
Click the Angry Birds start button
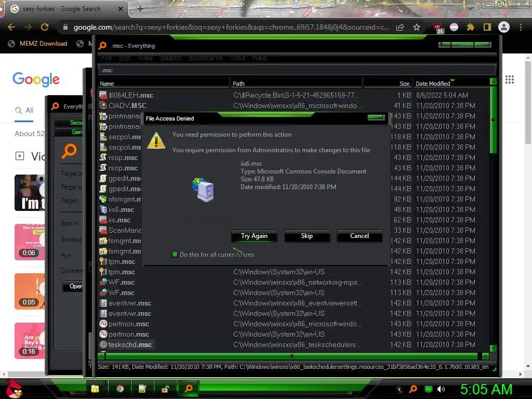click(14, 389)
